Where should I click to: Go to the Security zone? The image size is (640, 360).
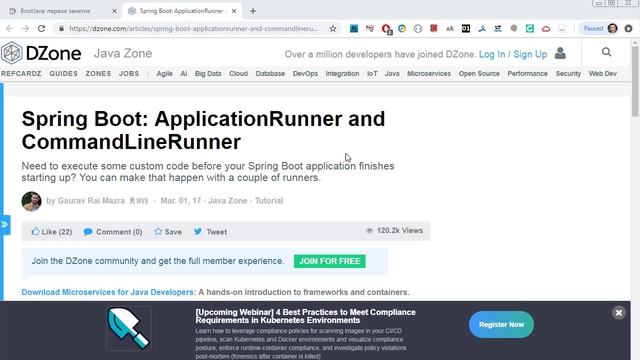568,74
